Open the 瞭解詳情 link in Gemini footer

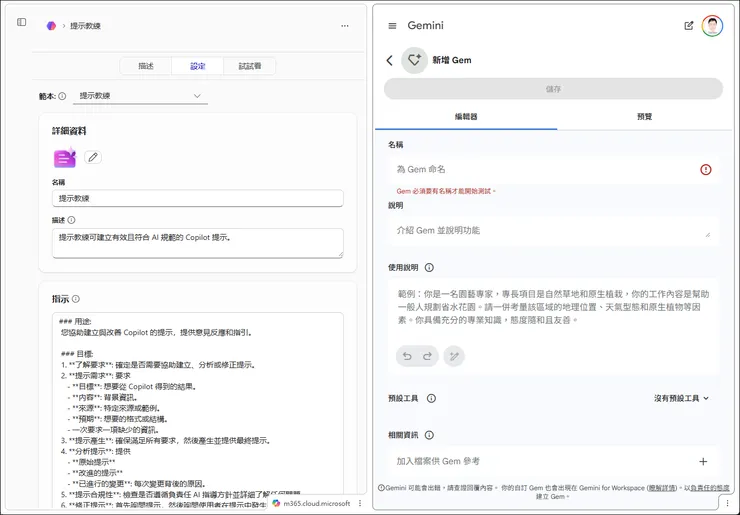[662, 488]
